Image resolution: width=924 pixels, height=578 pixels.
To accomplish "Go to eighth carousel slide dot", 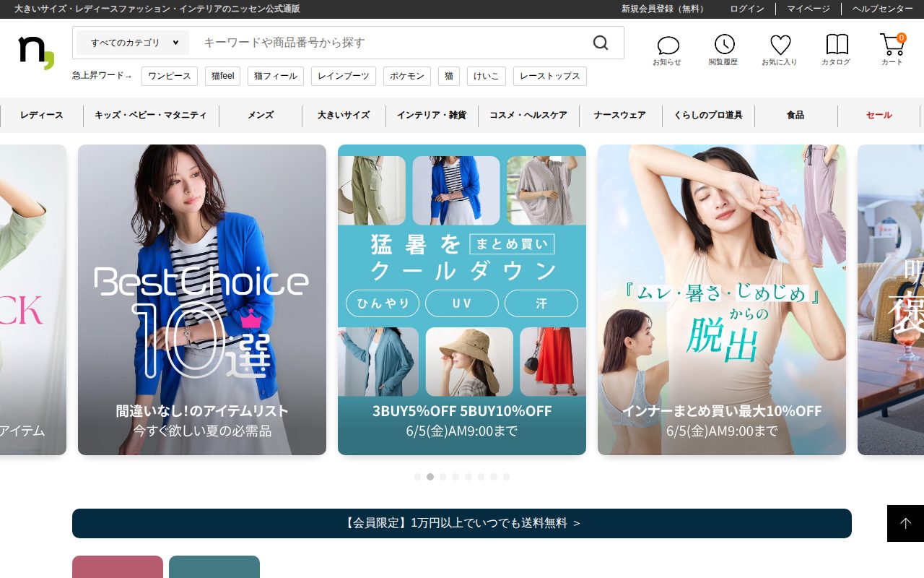I will pos(507,477).
